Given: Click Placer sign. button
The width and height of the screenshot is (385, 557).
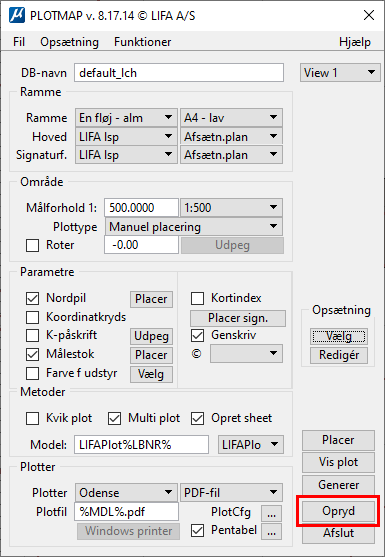Looking at the screenshot, I should 238,318.
